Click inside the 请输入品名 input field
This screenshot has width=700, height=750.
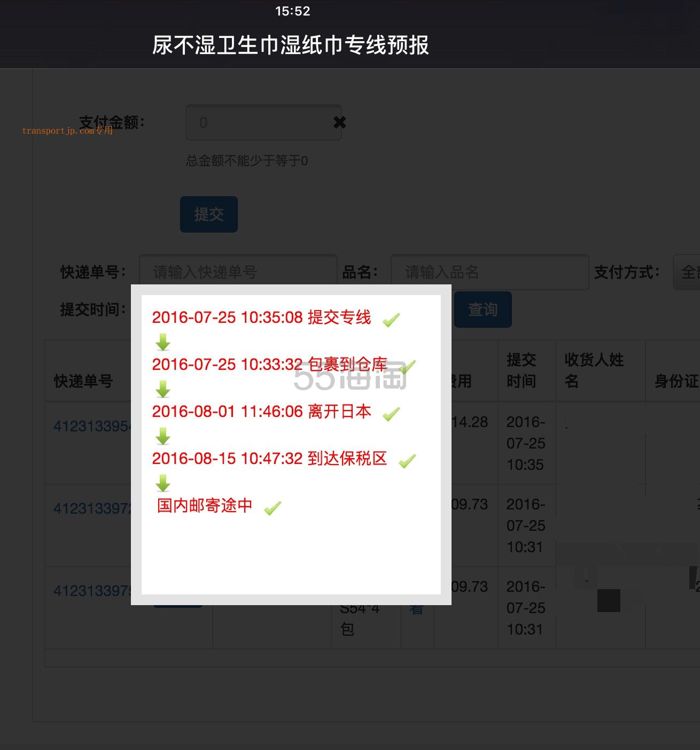coord(489,272)
